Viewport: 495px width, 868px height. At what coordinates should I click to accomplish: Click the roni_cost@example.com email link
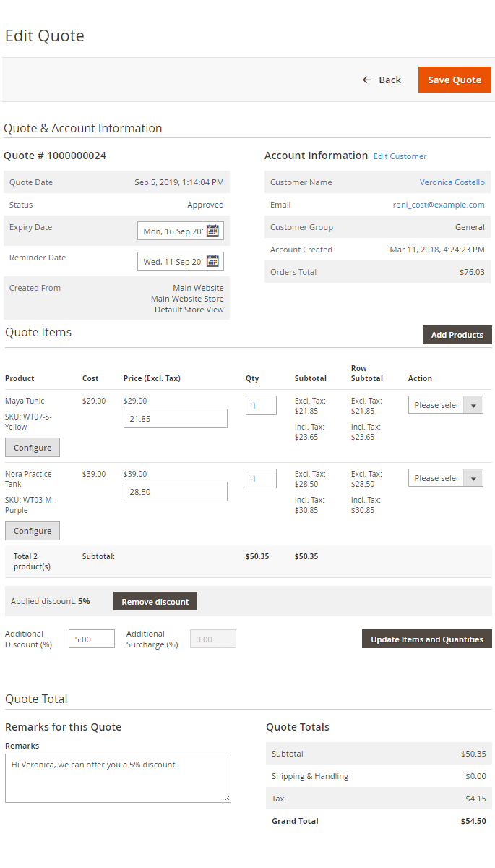click(x=439, y=205)
